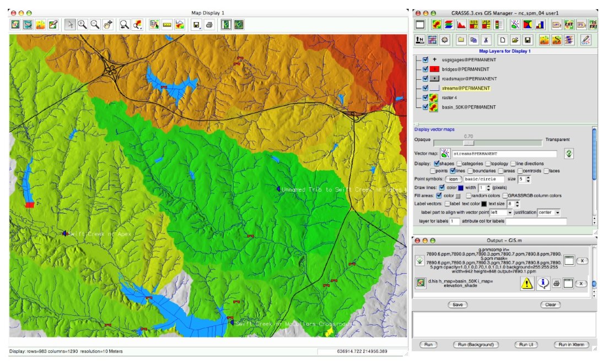Click the scissors icon in GIS Manager
The height and width of the screenshot is (364, 603).
tap(486, 40)
